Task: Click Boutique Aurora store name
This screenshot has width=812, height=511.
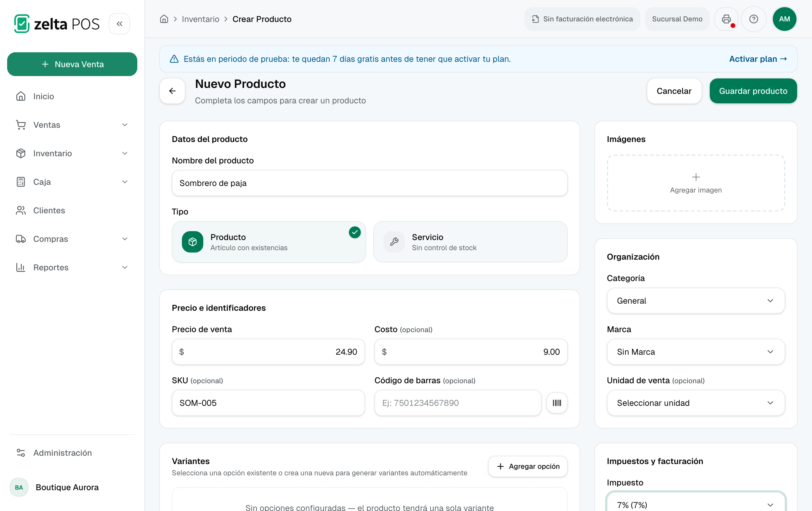Action: (67, 488)
